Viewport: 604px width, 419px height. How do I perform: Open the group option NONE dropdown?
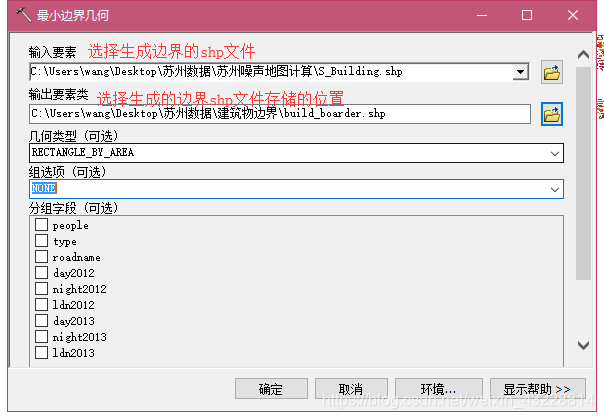pos(555,189)
